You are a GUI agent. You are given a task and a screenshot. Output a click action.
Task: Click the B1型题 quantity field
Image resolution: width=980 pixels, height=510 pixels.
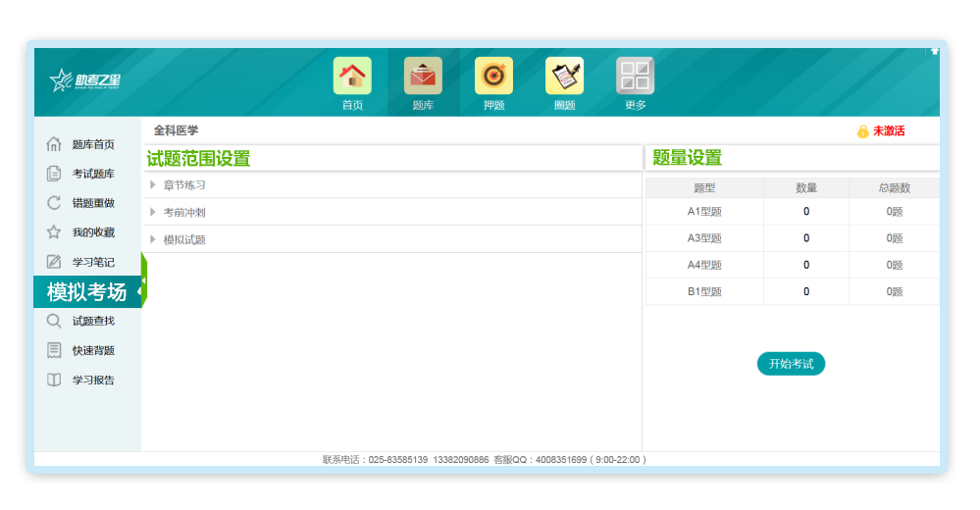(x=806, y=291)
